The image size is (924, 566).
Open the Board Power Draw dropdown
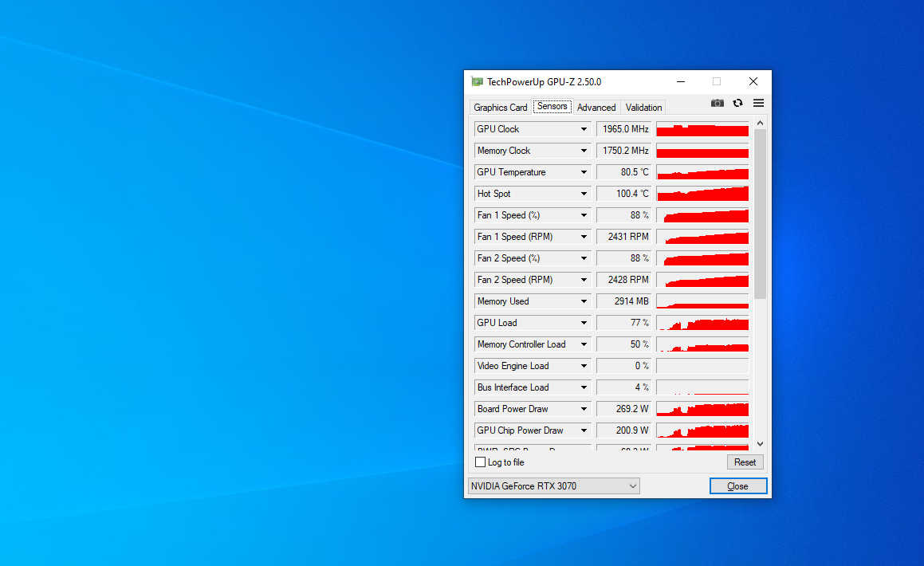(x=584, y=409)
